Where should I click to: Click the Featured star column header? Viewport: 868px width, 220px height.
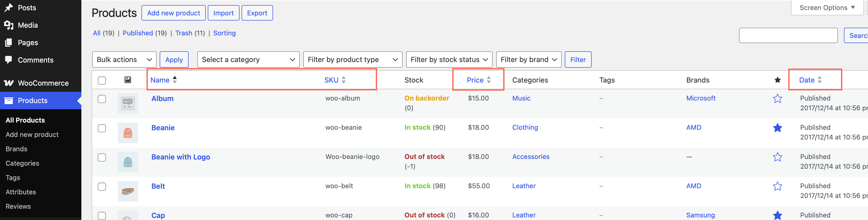[x=777, y=80]
